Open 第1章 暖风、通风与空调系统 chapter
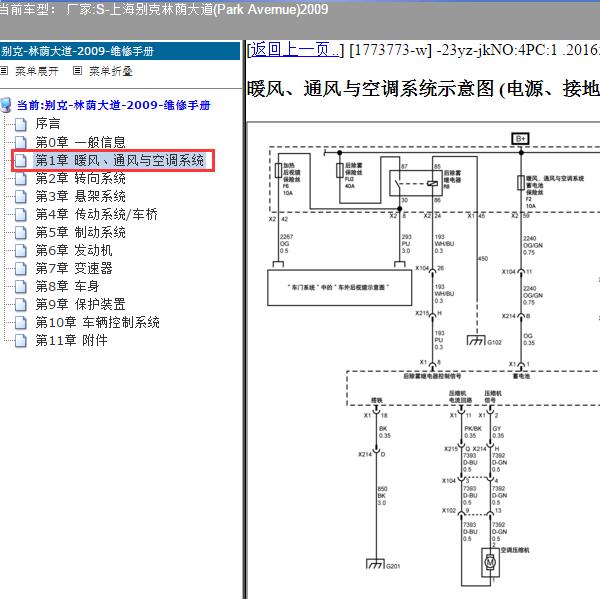 coord(119,160)
